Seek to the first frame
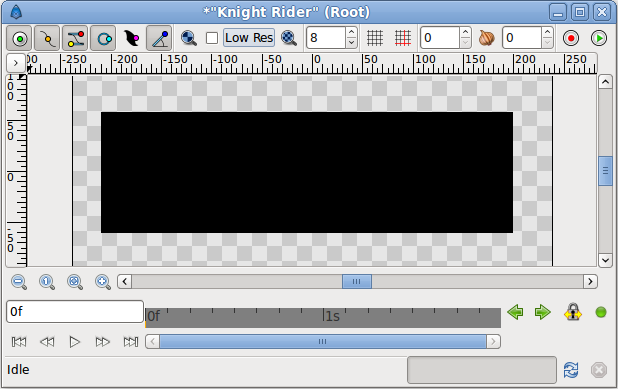Image resolution: width=618 pixels, height=389 pixels. pos(19,342)
